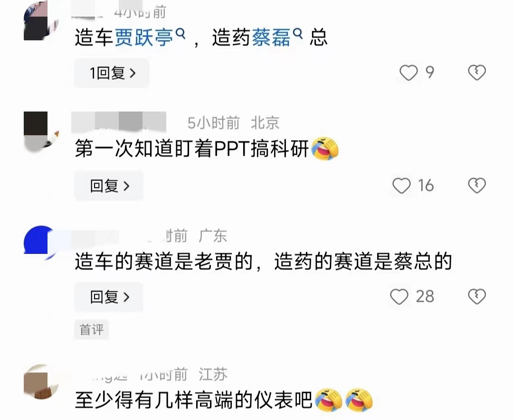
Task: Reply to the PPT搞科研 comment
Action: [x=109, y=186]
